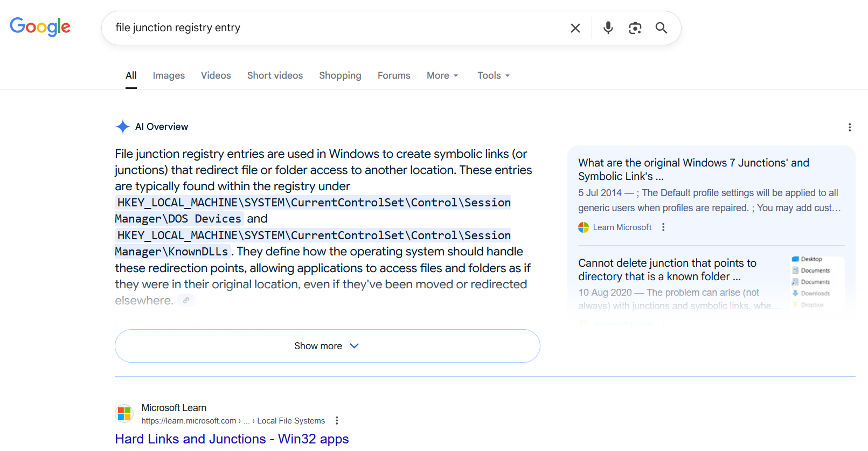Focus the search box with 'file junction registry entry'
The height and width of the screenshot is (451, 868).
337,28
